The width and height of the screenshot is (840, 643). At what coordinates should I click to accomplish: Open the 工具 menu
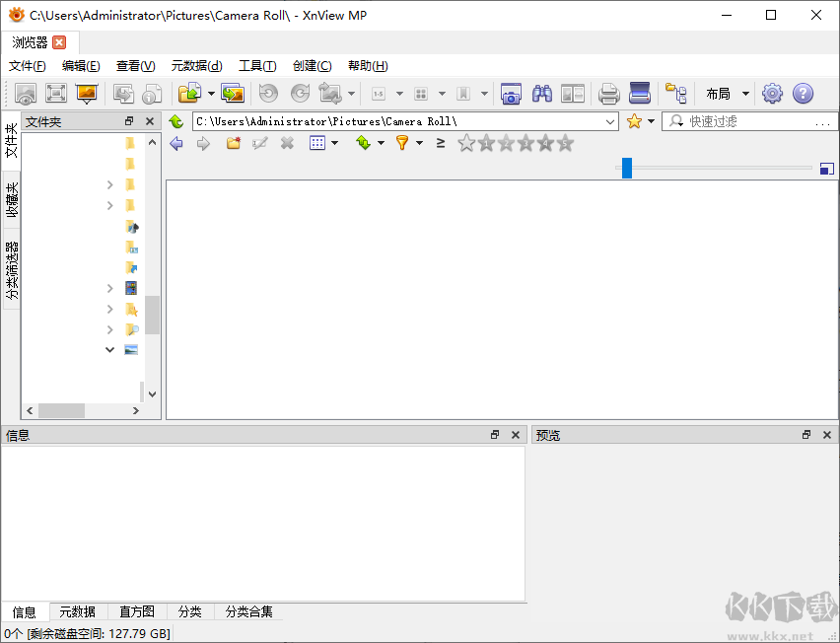(257, 66)
